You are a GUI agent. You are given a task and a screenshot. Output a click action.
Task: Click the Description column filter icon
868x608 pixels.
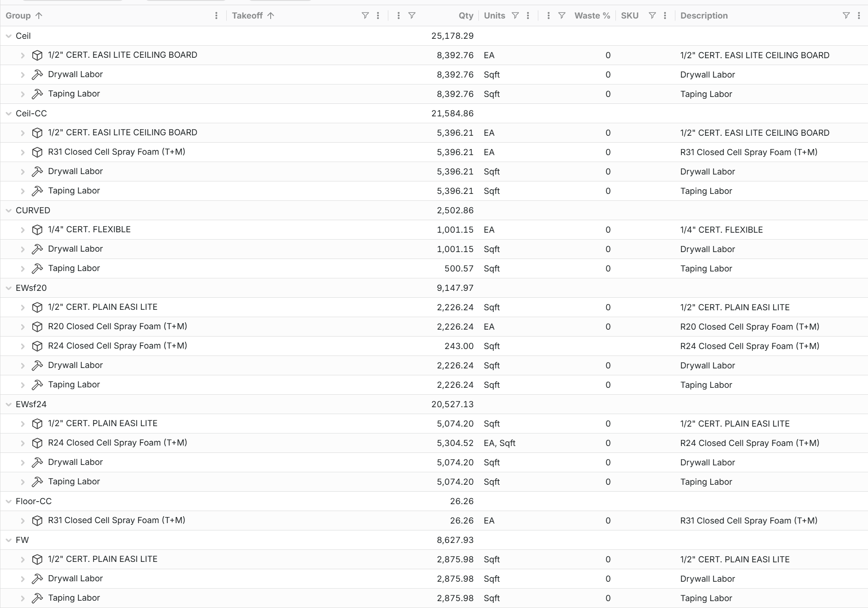(846, 16)
